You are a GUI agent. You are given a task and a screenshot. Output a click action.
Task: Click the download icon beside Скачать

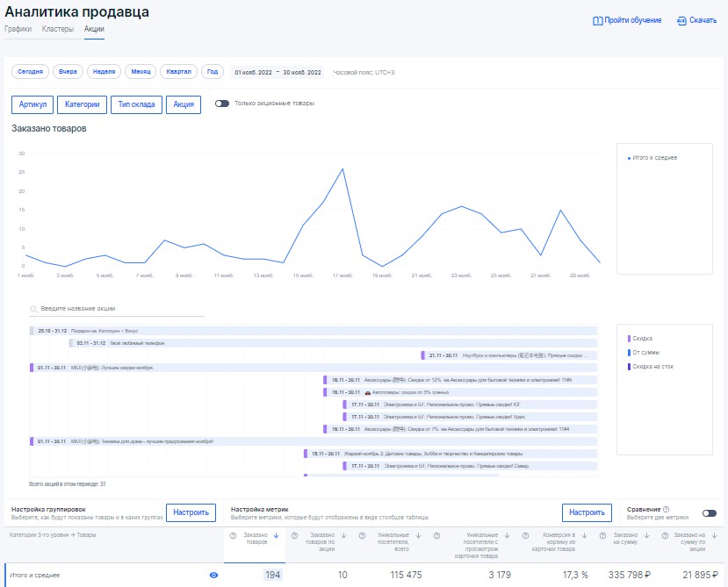(681, 20)
